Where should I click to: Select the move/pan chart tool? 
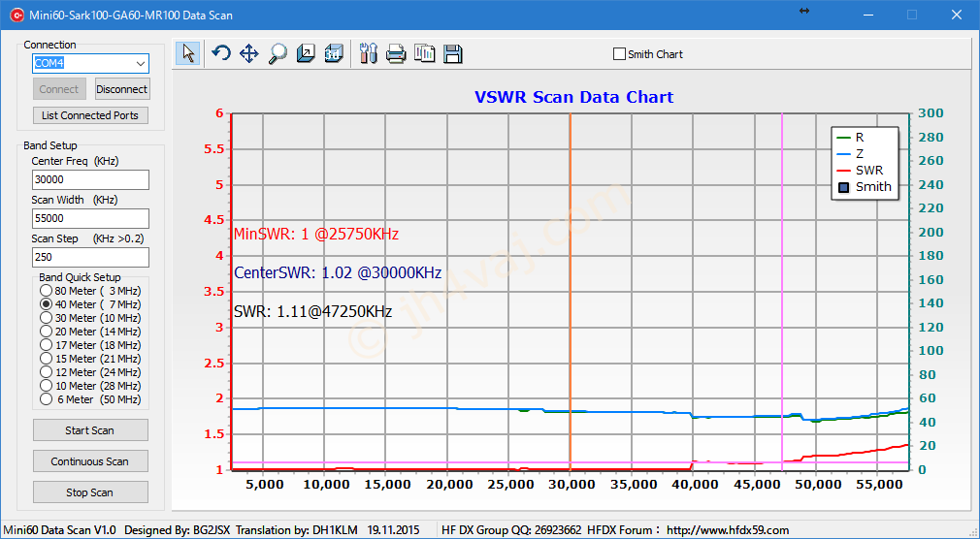248,53
